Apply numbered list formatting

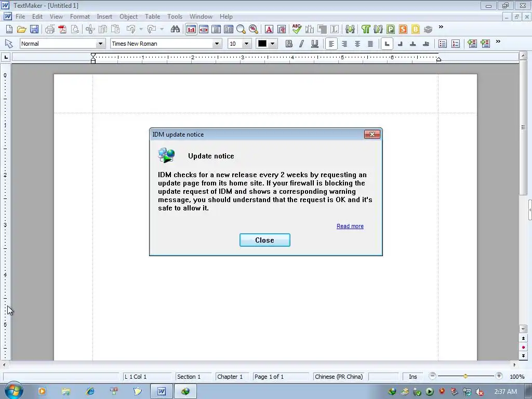(456, 44)
